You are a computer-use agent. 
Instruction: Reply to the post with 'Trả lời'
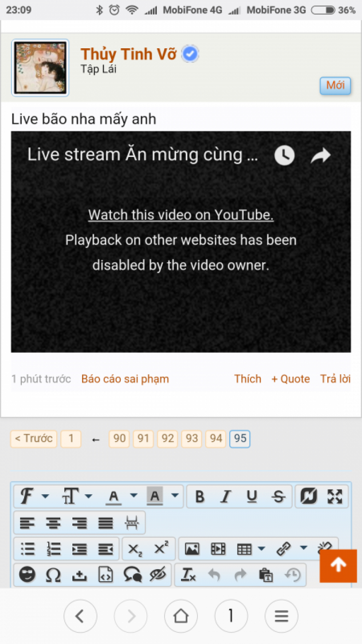click(x=335, y=379)
